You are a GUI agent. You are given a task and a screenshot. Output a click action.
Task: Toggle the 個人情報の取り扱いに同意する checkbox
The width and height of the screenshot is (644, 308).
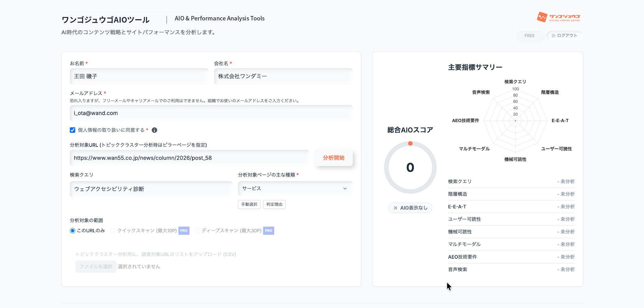[x=73, y=130]
